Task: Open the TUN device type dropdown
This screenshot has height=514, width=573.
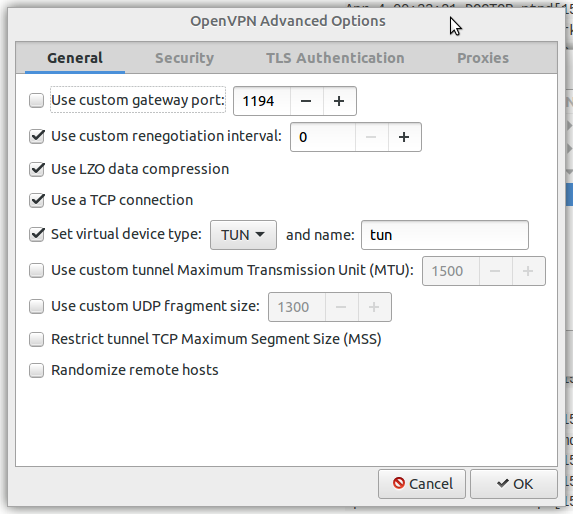Action: 243,235
